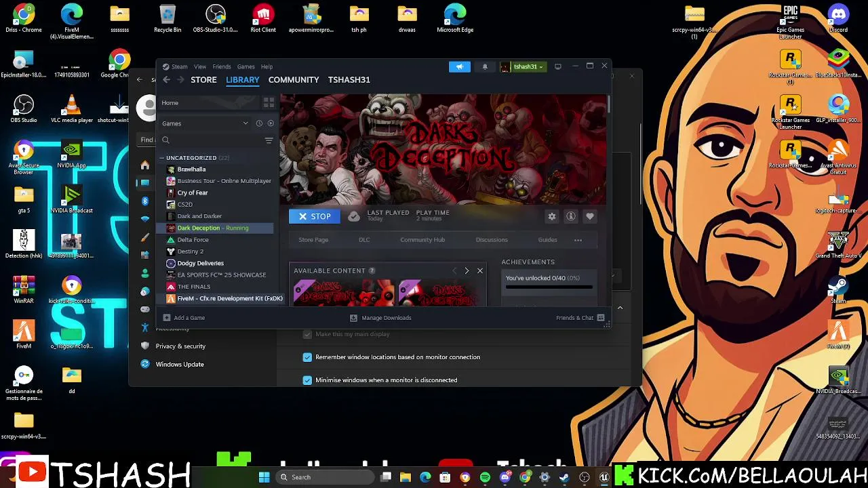Open the Games menu
The image size is (868, 488).
coord(245,66)
